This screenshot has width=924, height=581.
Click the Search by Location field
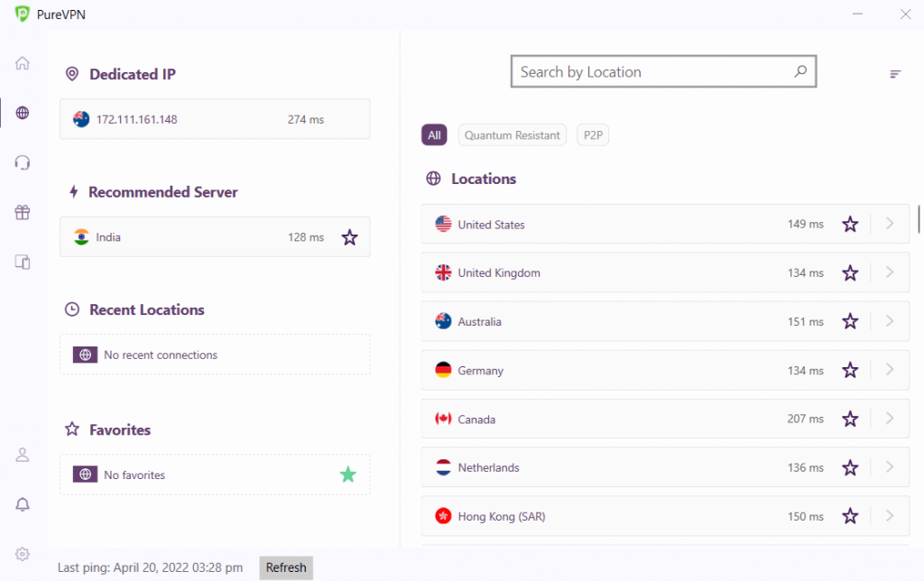[663, 71]
